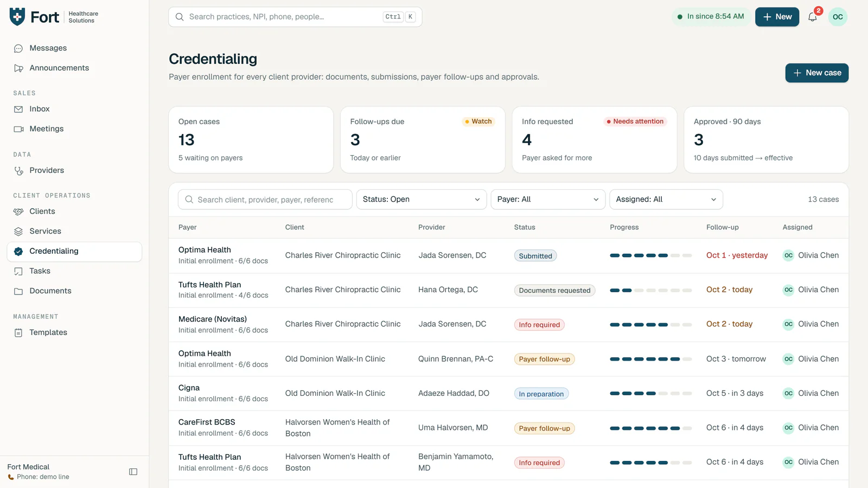Click the Watch tag on Follow-ups

tap(478, 121)
